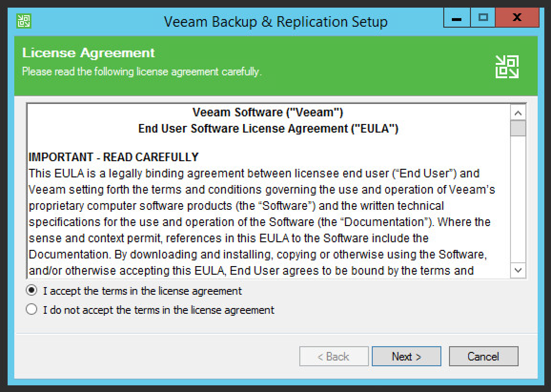Image resolution: width=551 pixels, height=392 pixels.
Task: Click the license text scroll down arrow
Action: point(518,270)
